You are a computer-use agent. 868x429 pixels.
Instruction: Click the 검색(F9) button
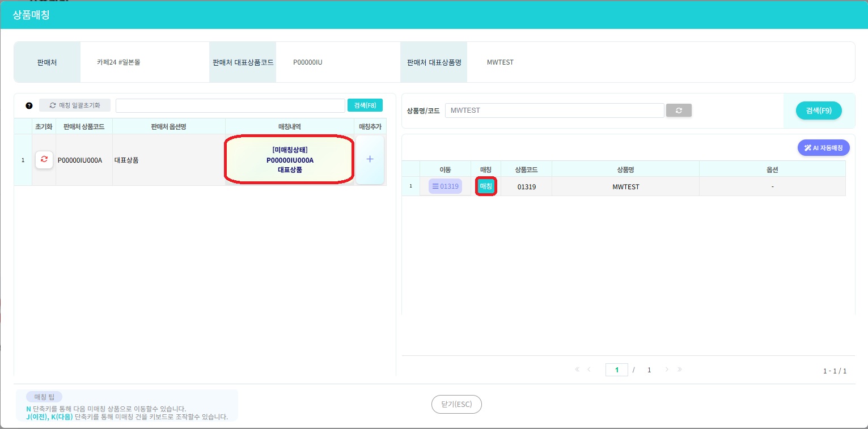point(819,111)
